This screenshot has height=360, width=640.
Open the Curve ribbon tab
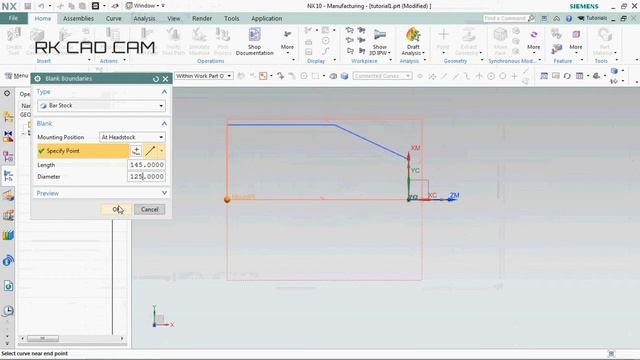[x=113, y=18]
